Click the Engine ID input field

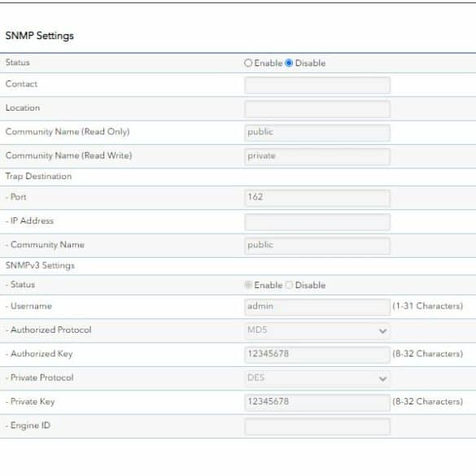coord(317,426)
